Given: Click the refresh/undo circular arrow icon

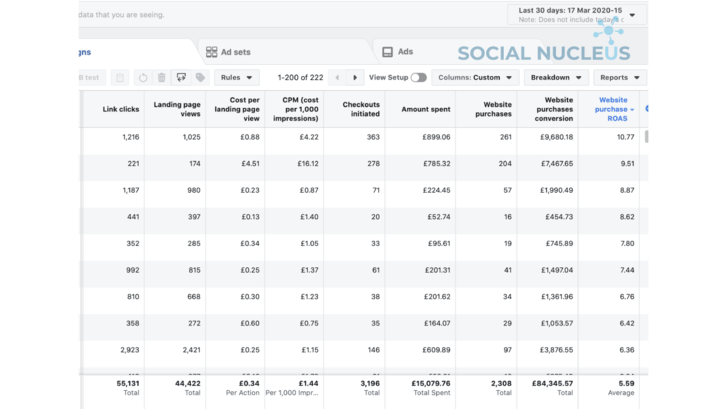Looking at the screenshot, I should [143, 78].
